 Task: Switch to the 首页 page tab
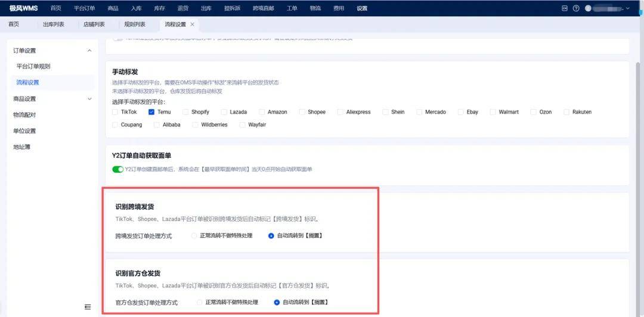pos(14,24)
